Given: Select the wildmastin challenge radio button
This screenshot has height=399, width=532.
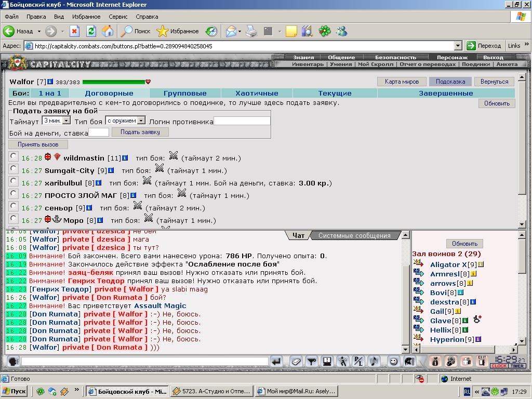Looking at the screenshot, I should point(13,156).
